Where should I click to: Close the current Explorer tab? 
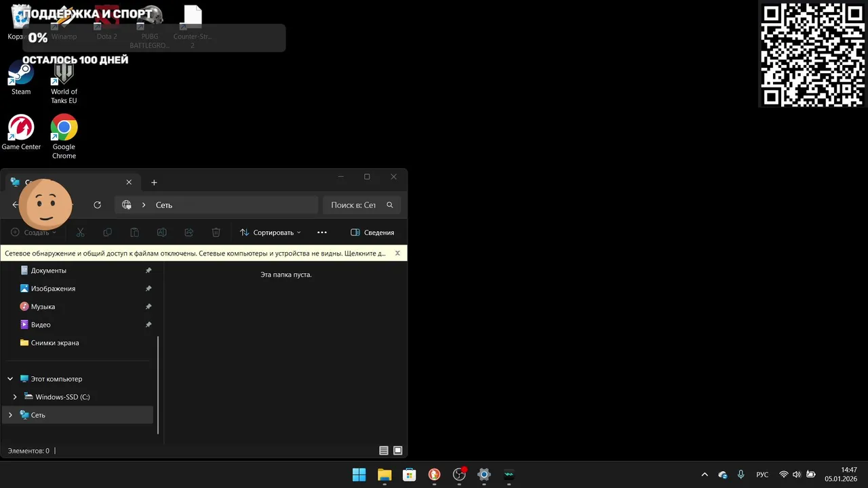pos(129,182)
